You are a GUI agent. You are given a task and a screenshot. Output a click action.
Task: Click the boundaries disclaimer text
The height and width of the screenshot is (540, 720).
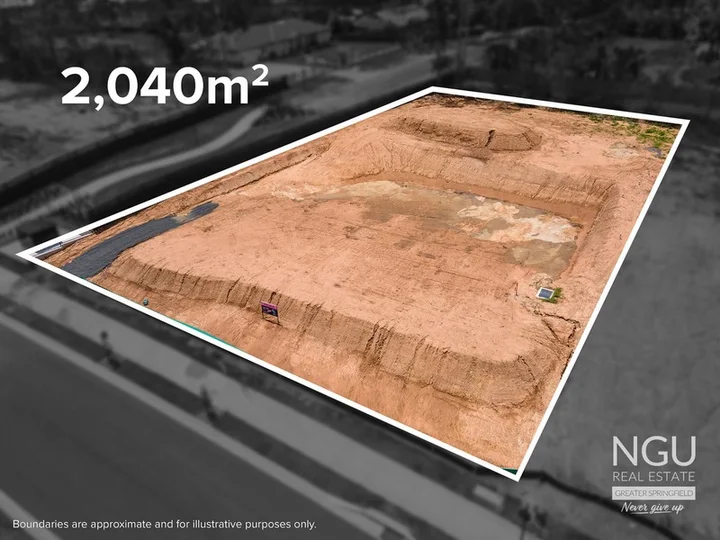point(164,523)
